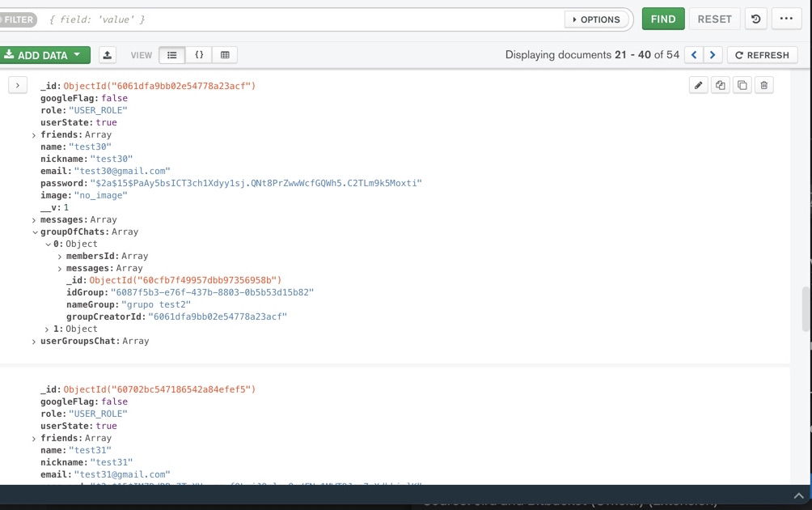The image size is (812, 510).
Task: Click into the filter query input field
Action: [299, 19]
